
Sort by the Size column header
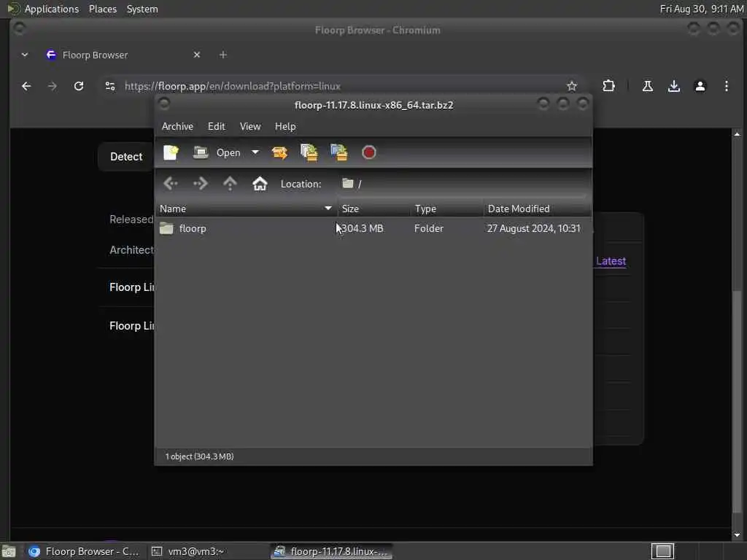[x=374, y=209]
